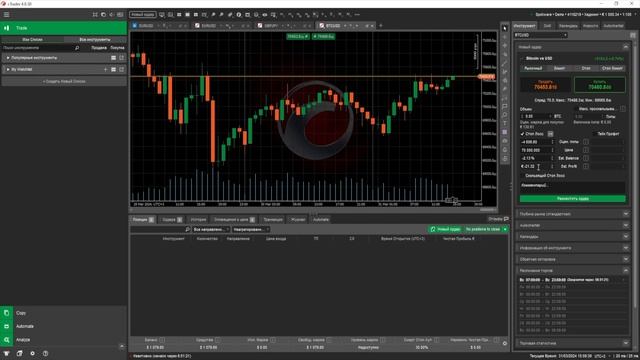
Task: Select the Market order type tab
Action: (533, 68)
